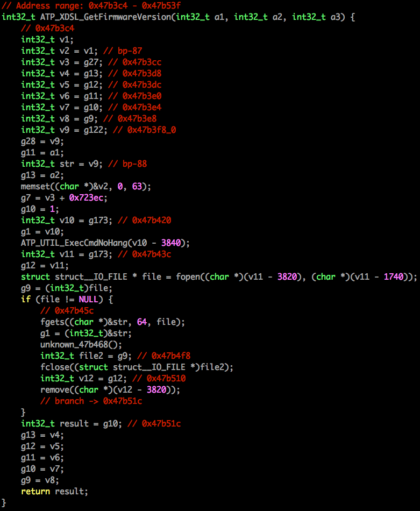Image resolution: width=420 pixels, height=511 pixels.
Task: Click the fopen call
Action: click(296, 276)
